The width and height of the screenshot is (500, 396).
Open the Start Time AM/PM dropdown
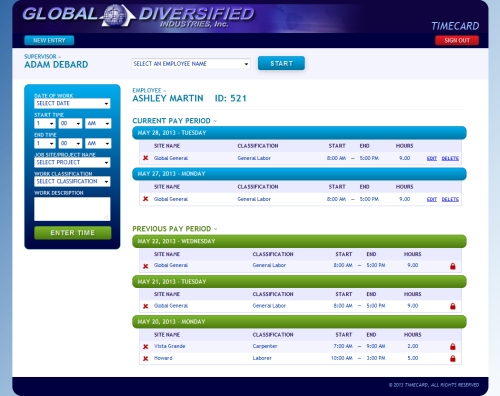pos(98,123)
